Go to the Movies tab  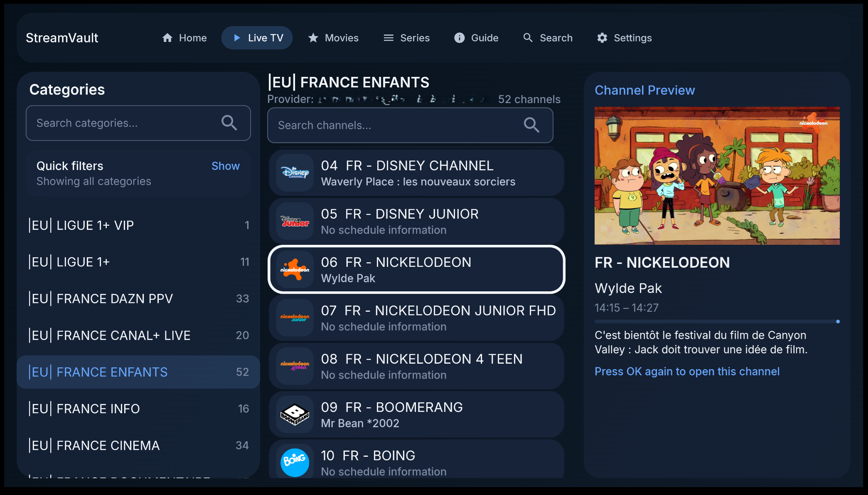click(333, 38)
